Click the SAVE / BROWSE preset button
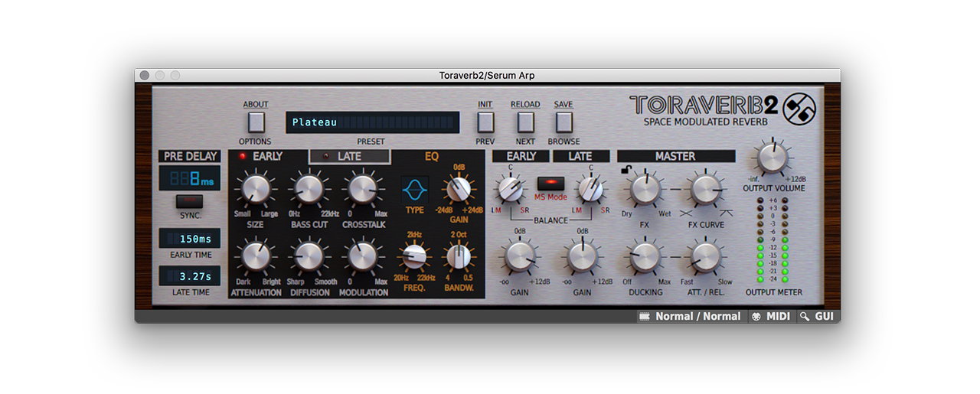 (x=564, y=122)
